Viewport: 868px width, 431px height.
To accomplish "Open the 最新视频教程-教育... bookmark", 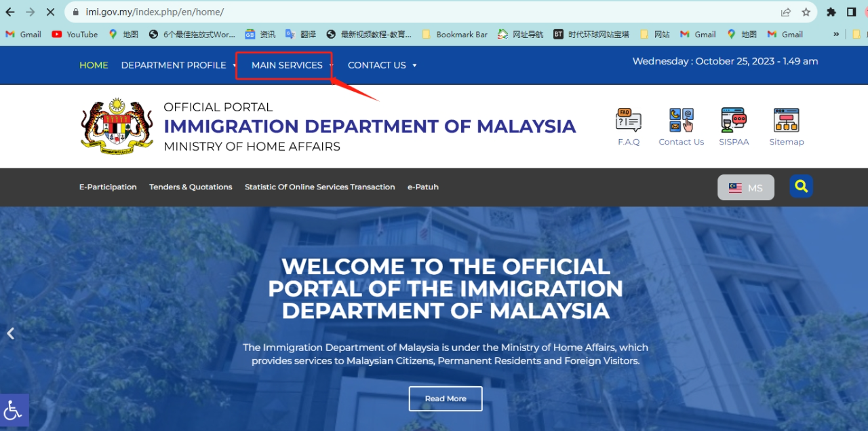I will coord(369,34).
